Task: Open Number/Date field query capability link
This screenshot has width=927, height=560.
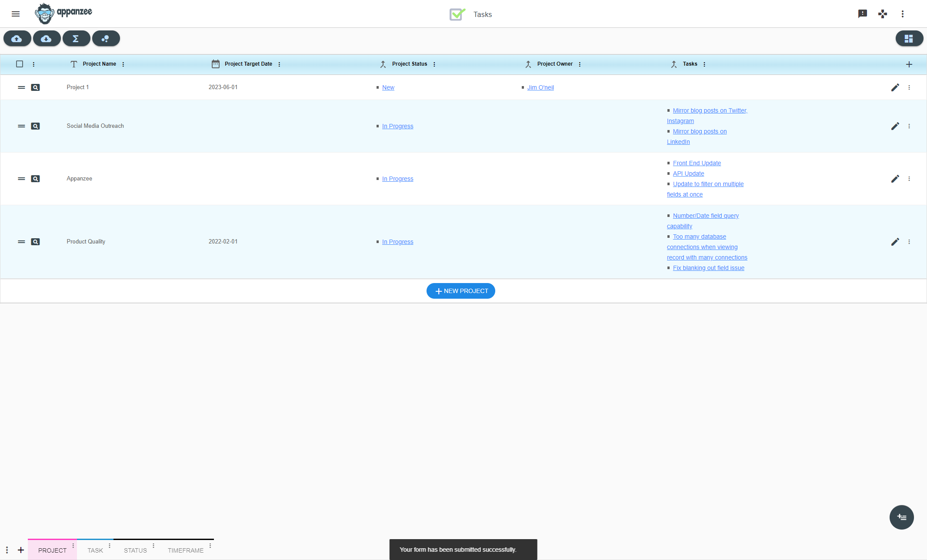Action: tap(706, 216)
